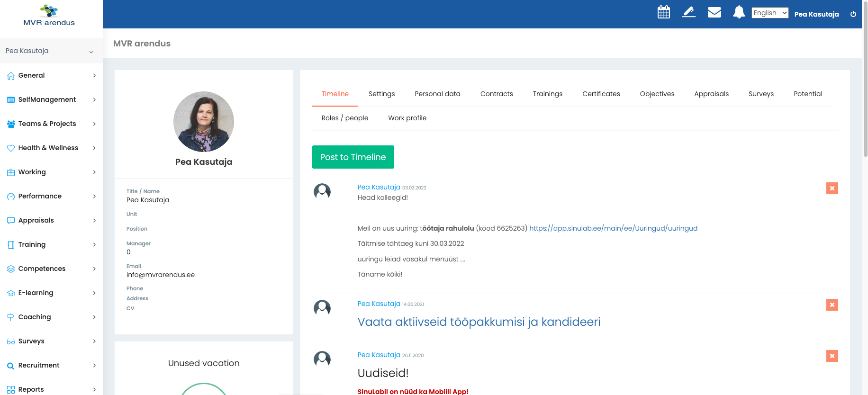
Task: Click avatar icon of 26.11.2020 post
Action: point(322,359)
